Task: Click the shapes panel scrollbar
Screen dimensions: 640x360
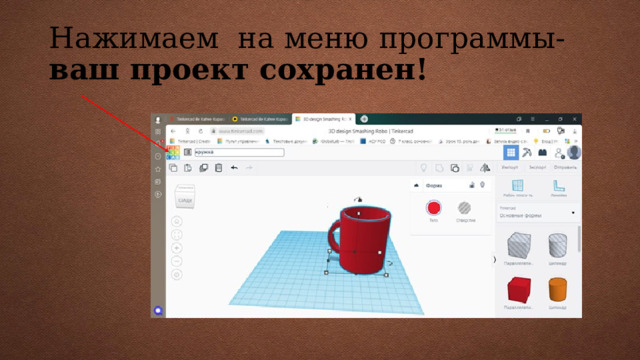Action: click(579, 240)
